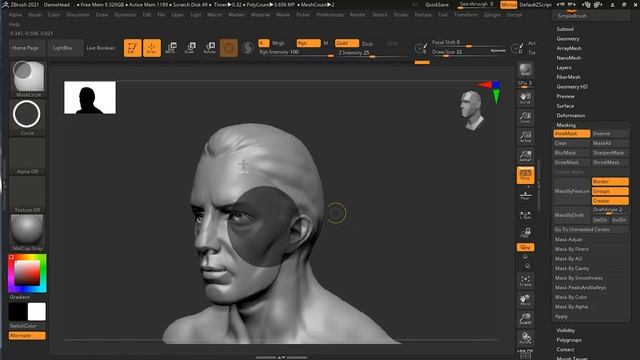Click the Scroll canvas icon

[x=525, y=98]
